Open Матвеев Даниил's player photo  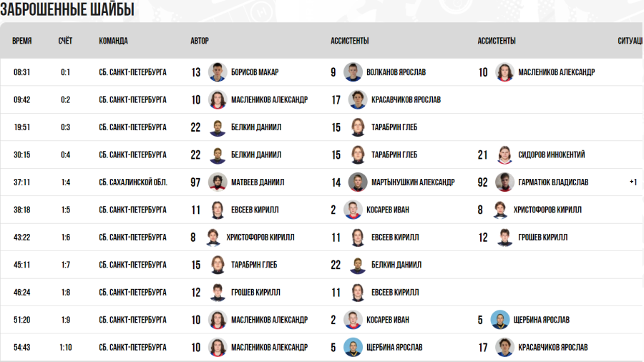218,182
